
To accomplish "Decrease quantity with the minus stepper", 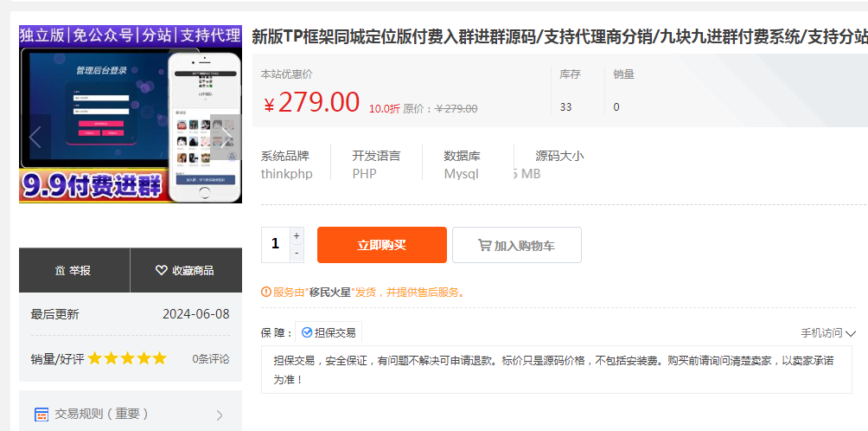I will (x=297, y=254).
